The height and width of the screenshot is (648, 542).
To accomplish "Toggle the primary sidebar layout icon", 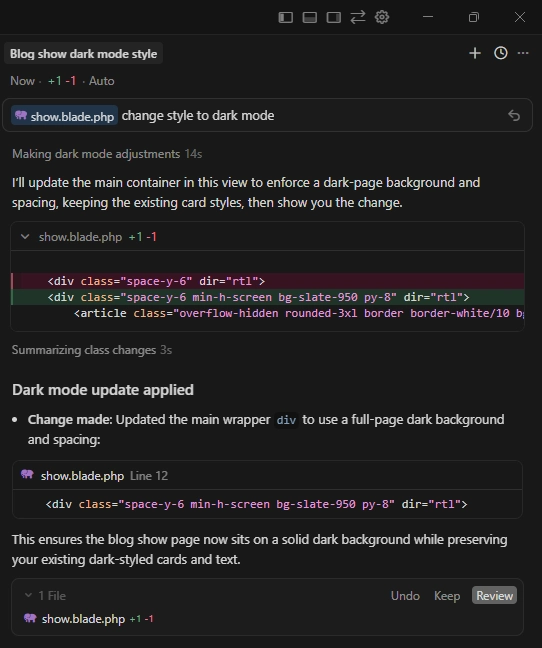I will (x=285, y=17).
